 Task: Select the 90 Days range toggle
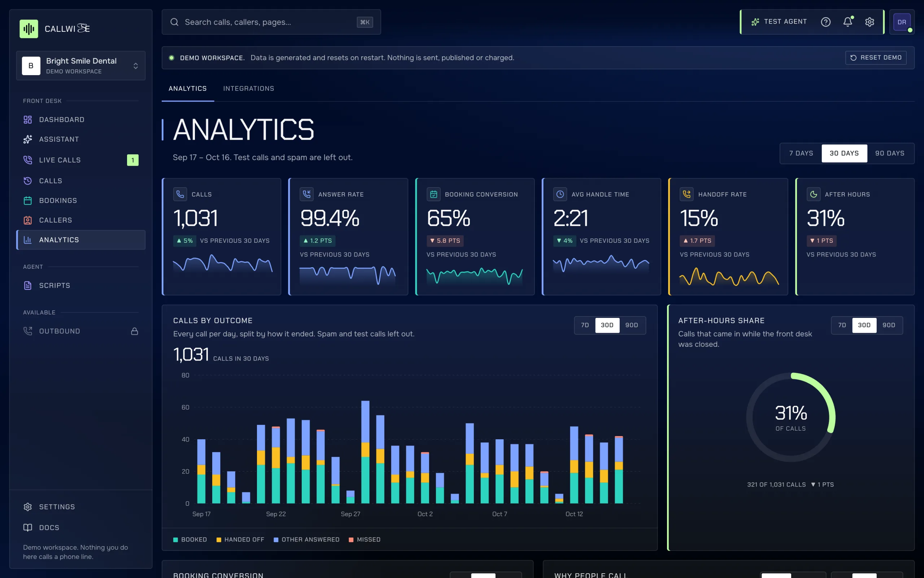890,153
